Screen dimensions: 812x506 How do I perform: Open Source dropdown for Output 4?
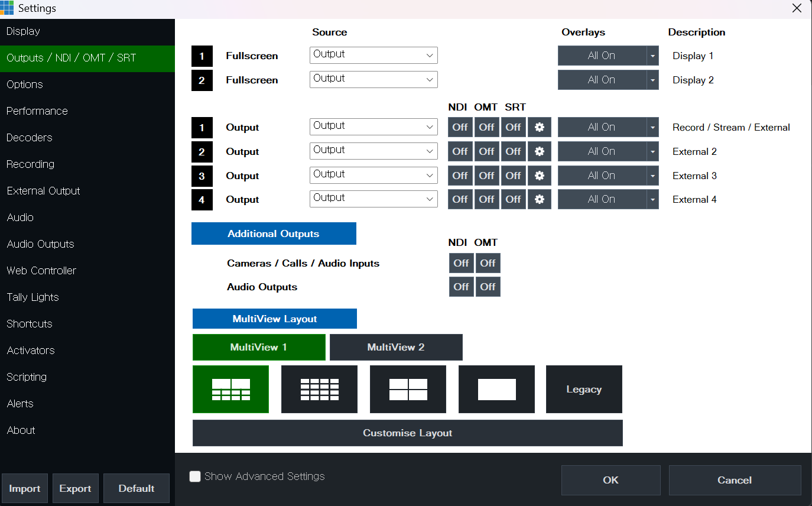point(373,199)
